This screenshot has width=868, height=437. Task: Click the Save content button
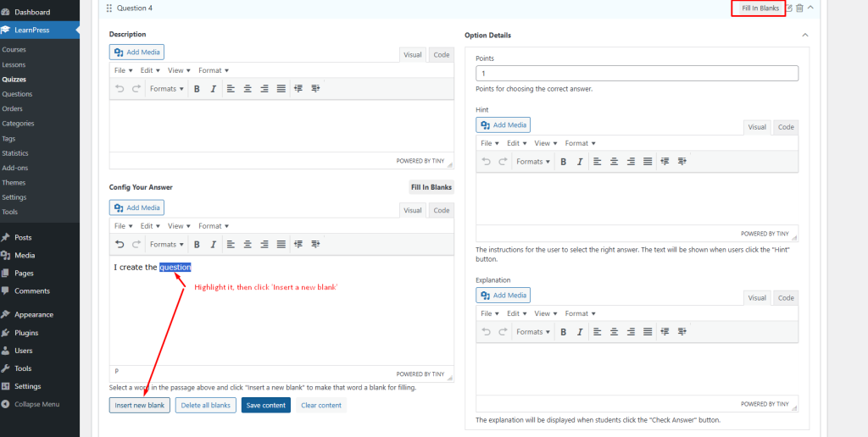click(265, 406)
